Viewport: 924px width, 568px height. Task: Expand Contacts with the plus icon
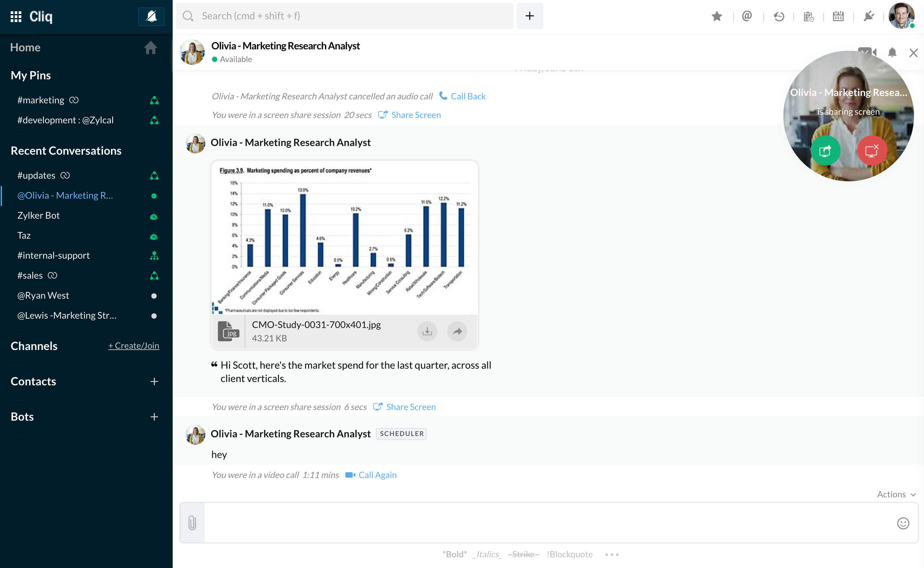(154, 382)
